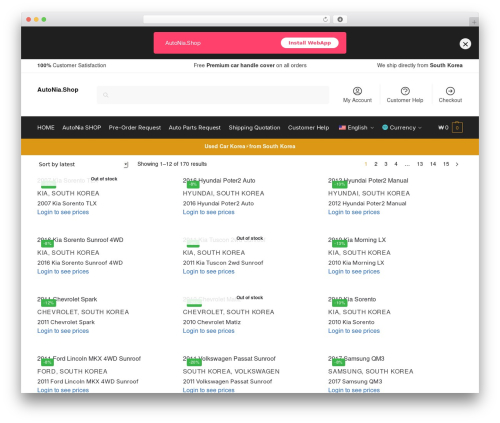Open 2012 Hyundai Poter2 Manual product
Viewport: 500px width, 423px height.
367,203
